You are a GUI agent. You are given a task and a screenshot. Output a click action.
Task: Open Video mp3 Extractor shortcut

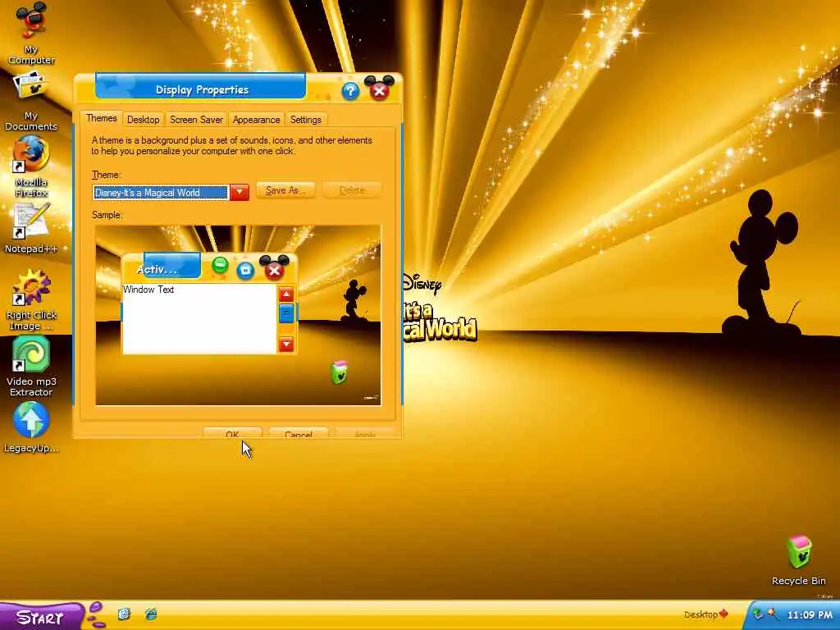pos(31,367)
